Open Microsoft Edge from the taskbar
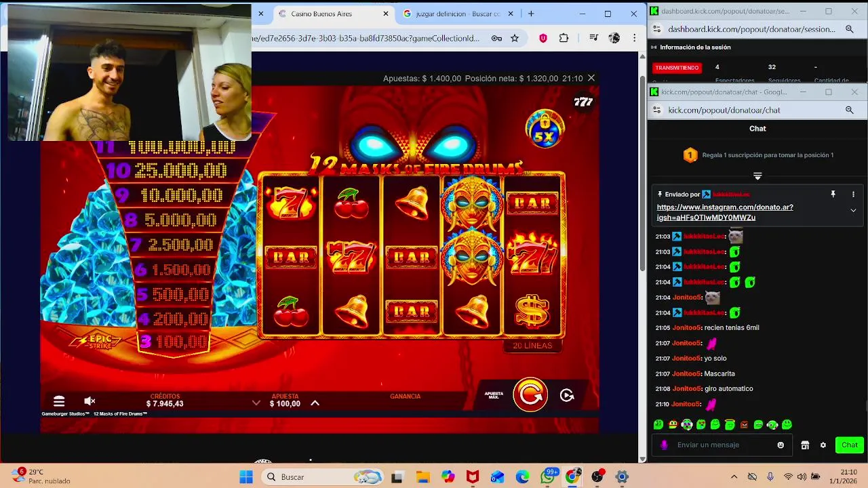This screenshot has height=488, width=868. point(522,477)
